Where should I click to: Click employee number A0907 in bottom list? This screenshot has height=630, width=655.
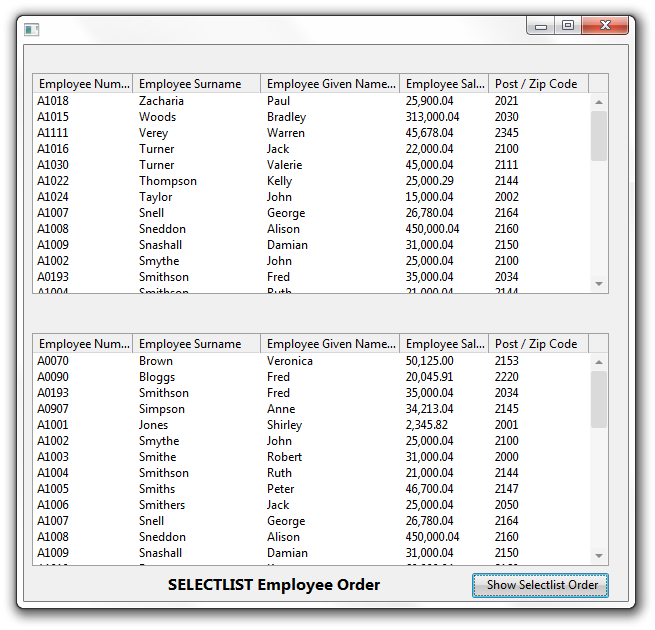53,409
